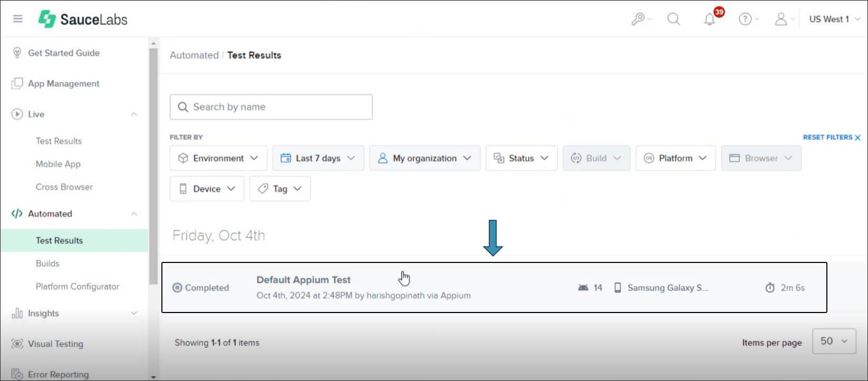Open Get Started Guide in sidebar
Viewport: 868px width, 381px height.
pyautogui.click(x=64, y=53)
